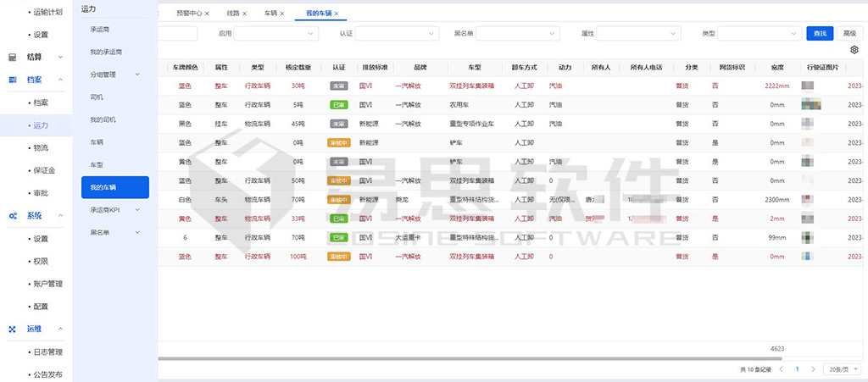Select 我的司机 in the 运力 menu

103,119
